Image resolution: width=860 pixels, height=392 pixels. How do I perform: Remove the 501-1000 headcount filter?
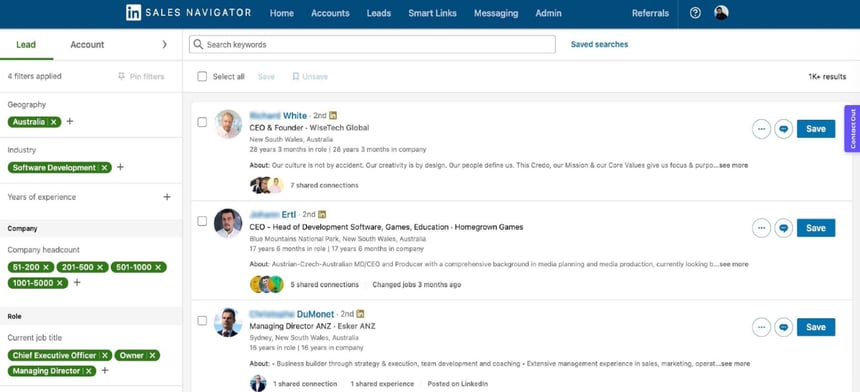pyautogui.click(x=158, y=268)
